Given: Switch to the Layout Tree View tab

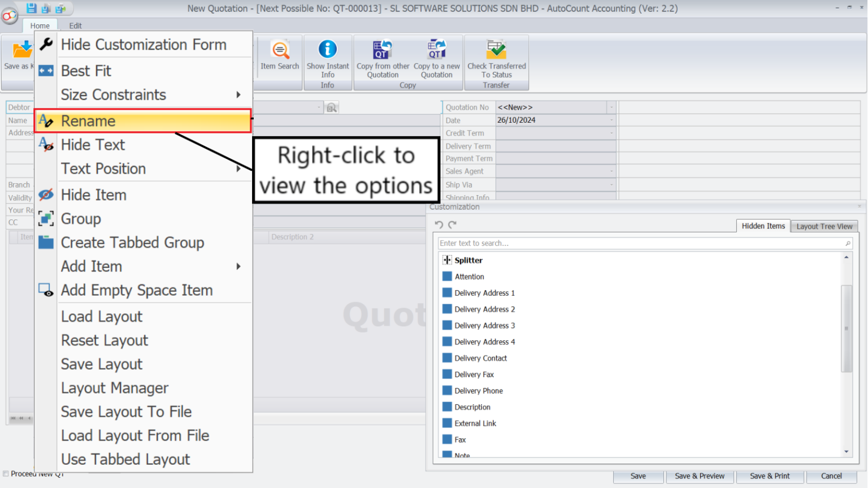Looking at the screenshot, I should (824, 226).
